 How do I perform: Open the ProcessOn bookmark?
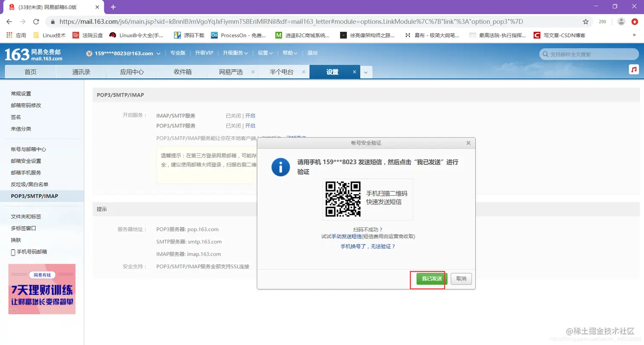pyautogui.click(x=239, y=35)
